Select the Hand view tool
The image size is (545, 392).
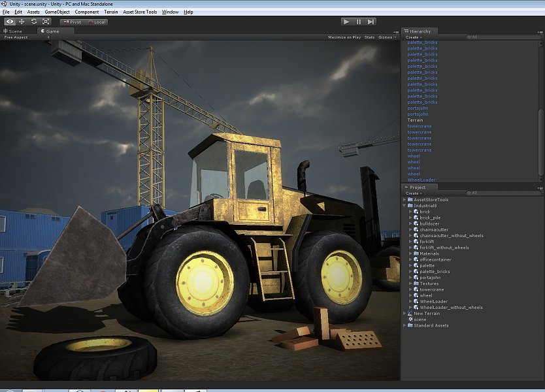[x=10, y=22]
